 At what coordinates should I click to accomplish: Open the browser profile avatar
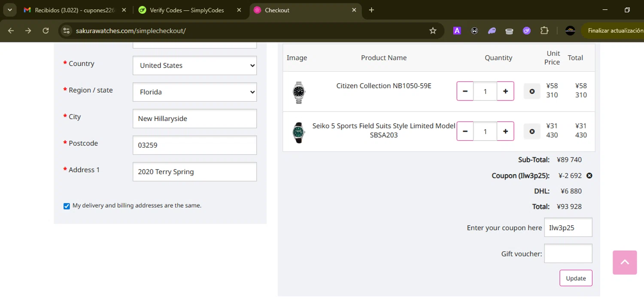[x=570, y=30]
